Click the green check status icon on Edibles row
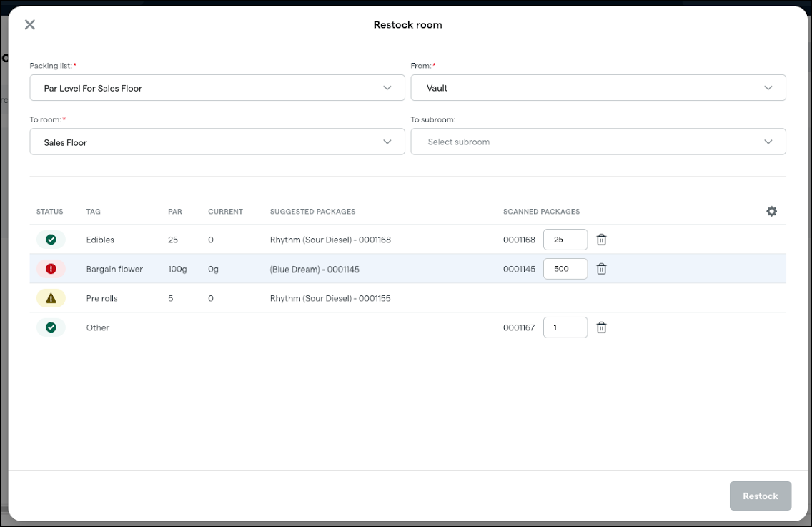The height and width of the screenshot is (527, 812). click(51, 240)
